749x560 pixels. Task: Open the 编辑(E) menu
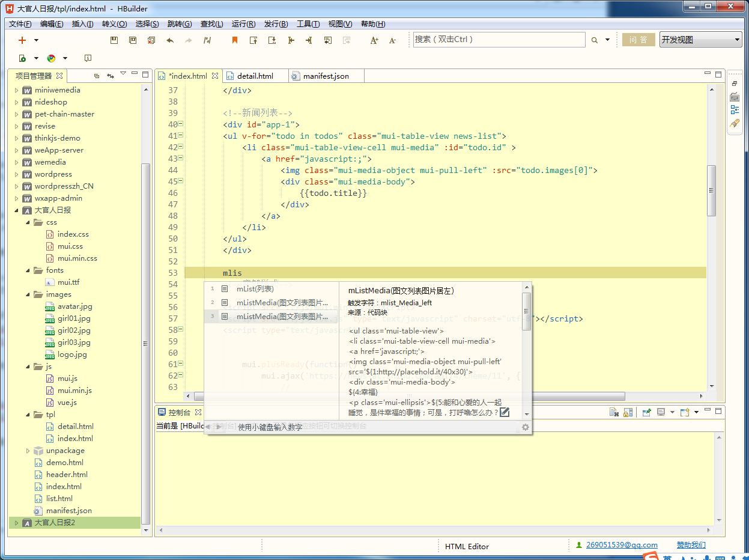[x=52, y=24]
